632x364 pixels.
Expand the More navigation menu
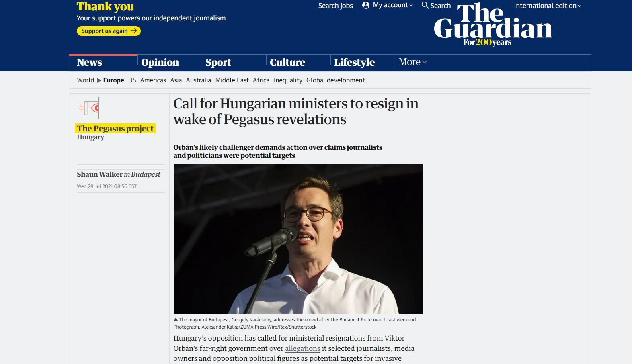412,62
